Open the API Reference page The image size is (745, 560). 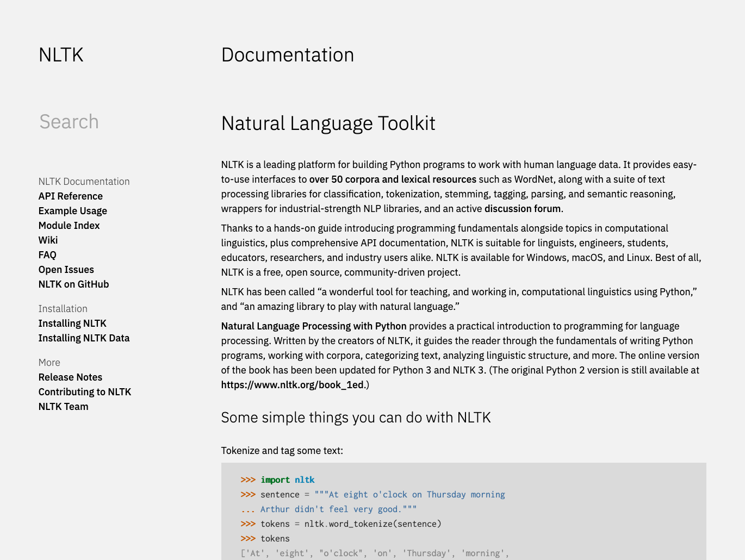pyautogui.click(x=70, y=196)
